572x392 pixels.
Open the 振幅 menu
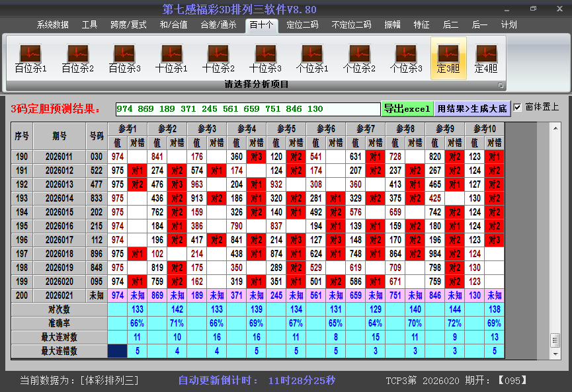(391, 24)
